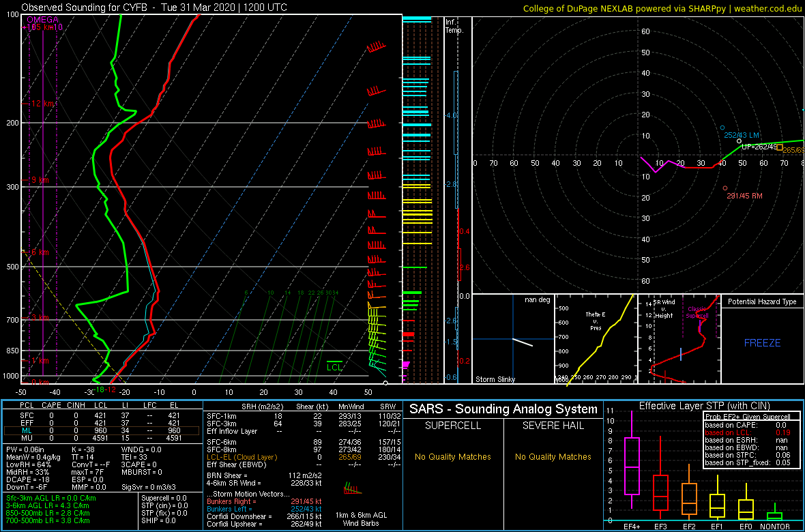The image size is (805, 532).
Task: Click the Bunkers Right = 291/45 kt line
Action: 264,501
